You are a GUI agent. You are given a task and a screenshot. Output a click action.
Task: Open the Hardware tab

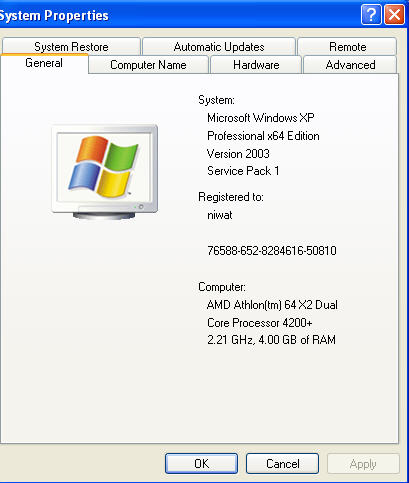(256, 65)
